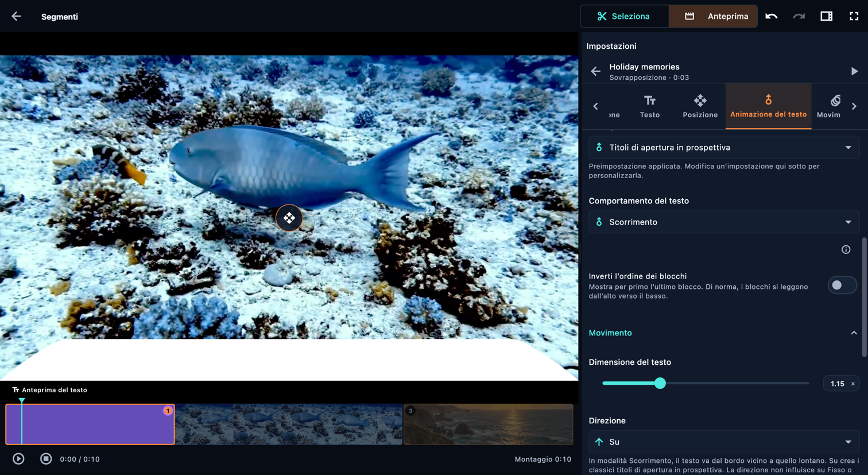868x475 pixels.
Task: Clear the 1.15 text size value
Action: point(852,384)
